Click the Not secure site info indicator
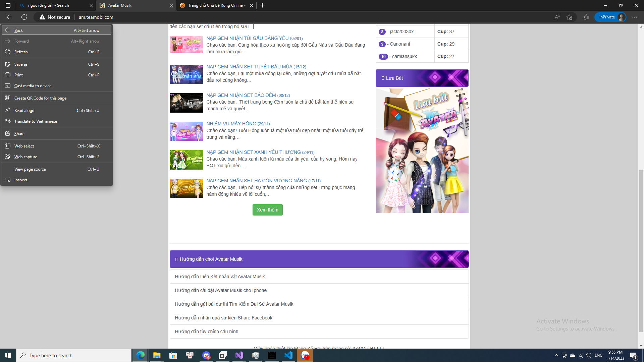Viewport: 644px width, 362px height. pos(55,17)
